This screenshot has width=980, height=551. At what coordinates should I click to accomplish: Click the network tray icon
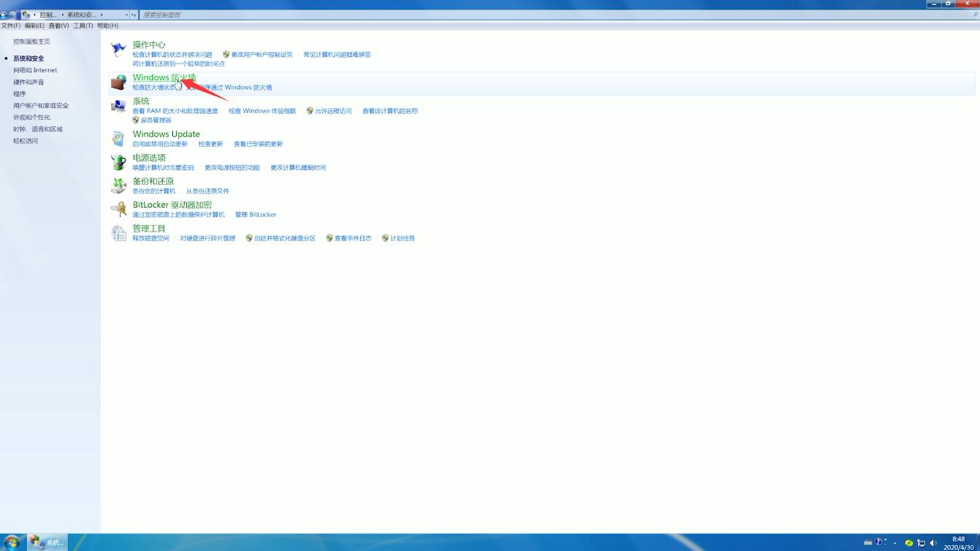pos(922,543)
